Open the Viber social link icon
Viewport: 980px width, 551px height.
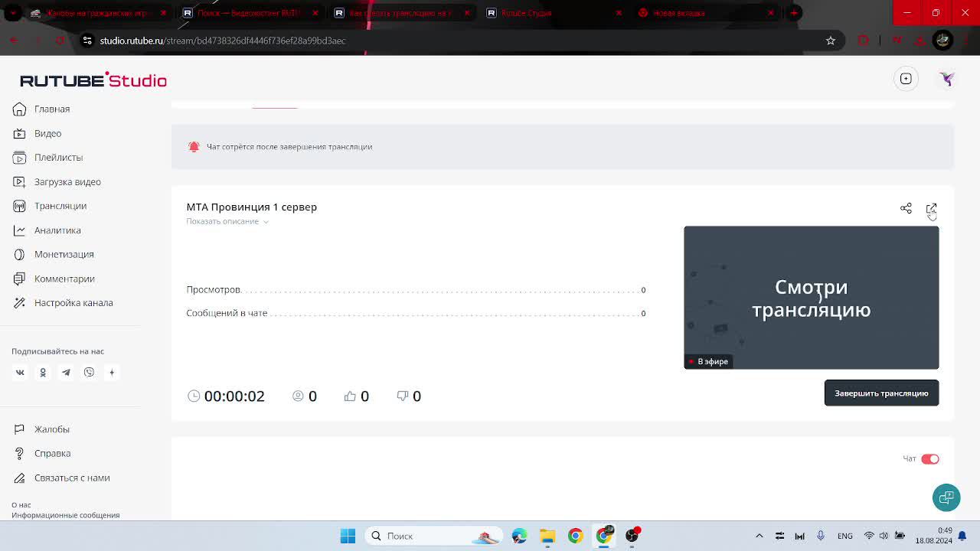(89, 373)
